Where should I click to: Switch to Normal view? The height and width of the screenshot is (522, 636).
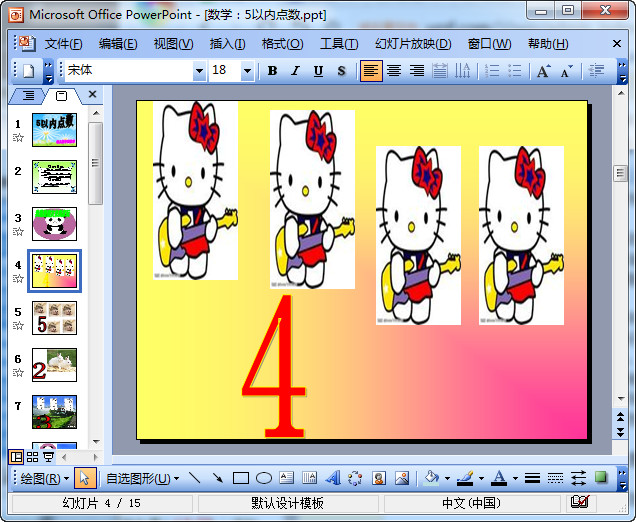click(x=16, y=457)
